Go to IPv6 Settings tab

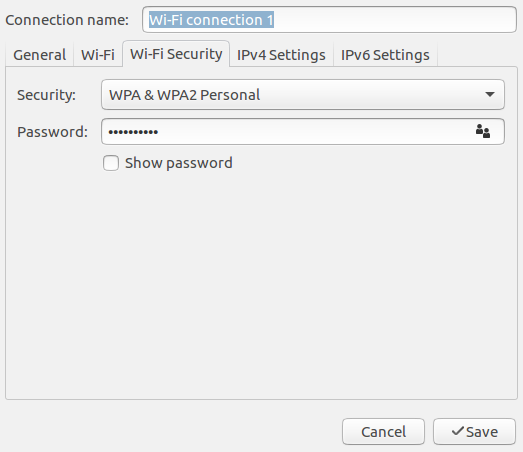(385, 55)
